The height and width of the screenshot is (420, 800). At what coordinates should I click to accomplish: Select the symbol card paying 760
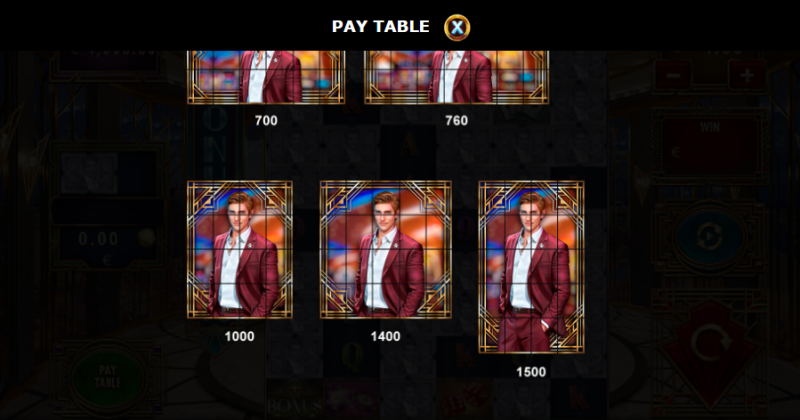pyautogui.click(x=457, y=77)
